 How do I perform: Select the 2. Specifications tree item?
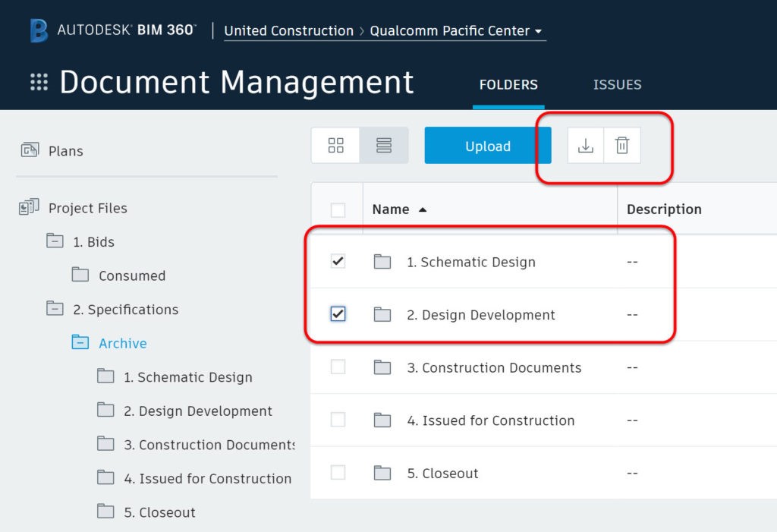(126, 310)
